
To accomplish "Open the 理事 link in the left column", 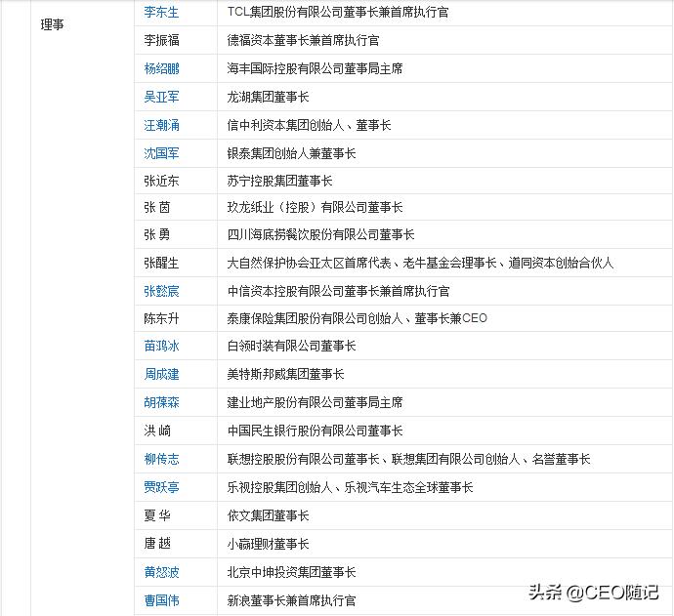I will pyautogui.click(x=53, y=24).
